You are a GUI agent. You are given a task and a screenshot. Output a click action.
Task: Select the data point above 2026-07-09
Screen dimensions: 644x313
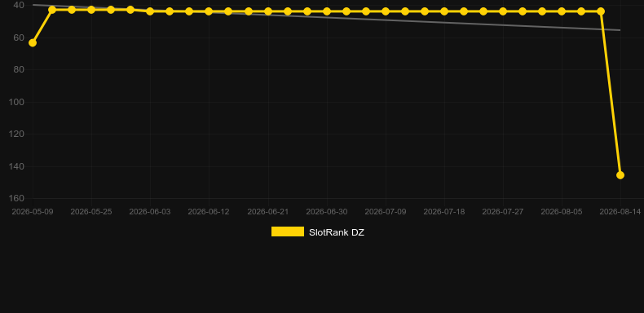(x=386, y=11)
